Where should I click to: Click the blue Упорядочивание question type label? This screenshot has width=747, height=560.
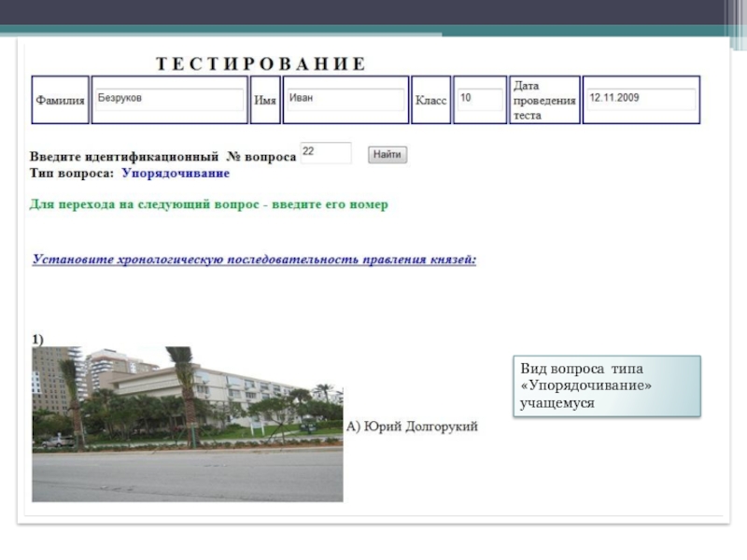pos(176,173)
